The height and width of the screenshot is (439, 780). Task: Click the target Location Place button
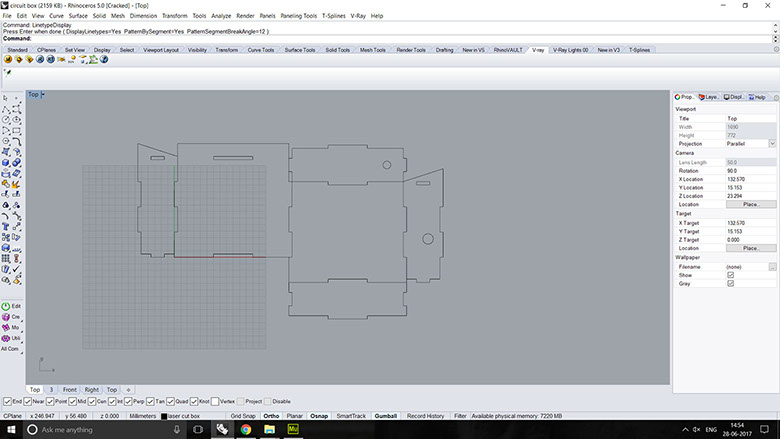tap(751, 248)
